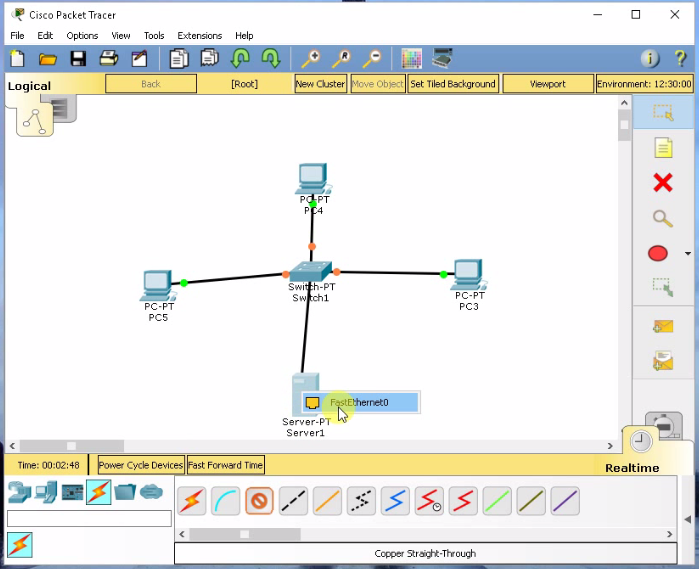Screen dimensions: 699x569
Task: Open the Tools menu
Action: coord(154,36)
